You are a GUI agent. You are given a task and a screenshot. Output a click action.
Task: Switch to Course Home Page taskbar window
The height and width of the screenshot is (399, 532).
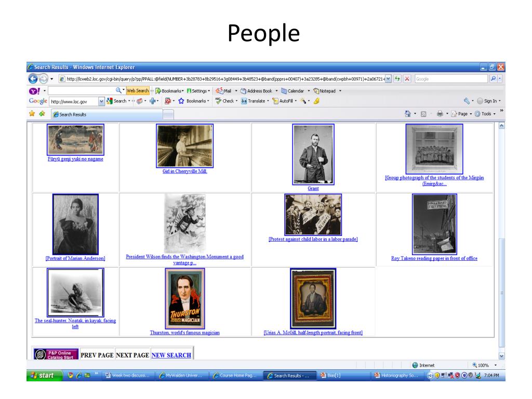pos(235,376)
